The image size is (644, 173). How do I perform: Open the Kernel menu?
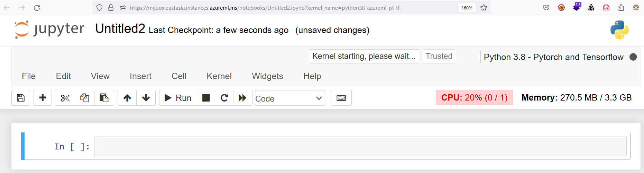tap(219, 76)
